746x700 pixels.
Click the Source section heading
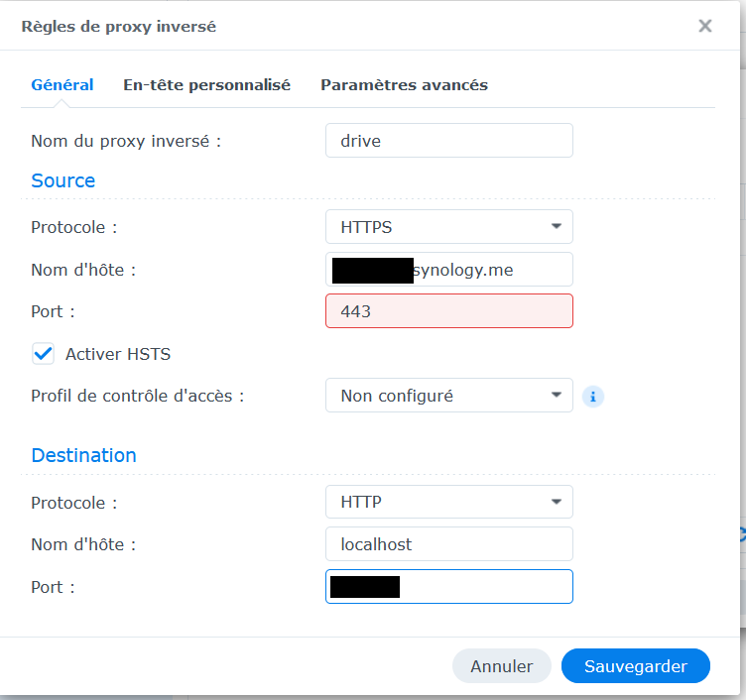pyautogui.click(x=63, y=180)
